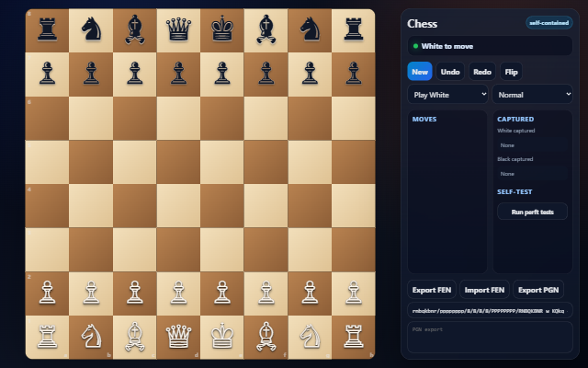Click Export PGN
Screen dimensions: 588x368
[x=538, y=290]
